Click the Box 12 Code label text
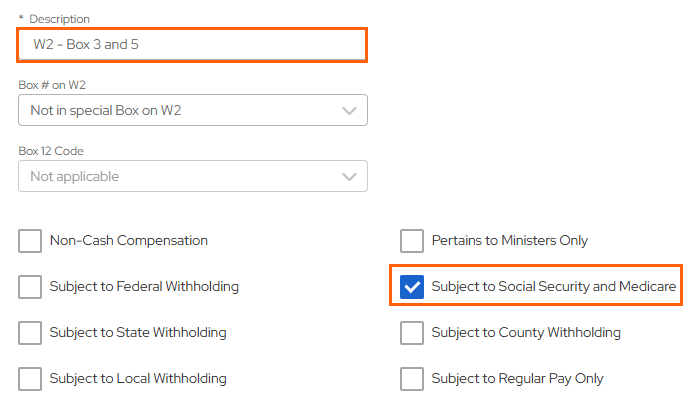Screen dimensions: 695x401 (51, 151)
